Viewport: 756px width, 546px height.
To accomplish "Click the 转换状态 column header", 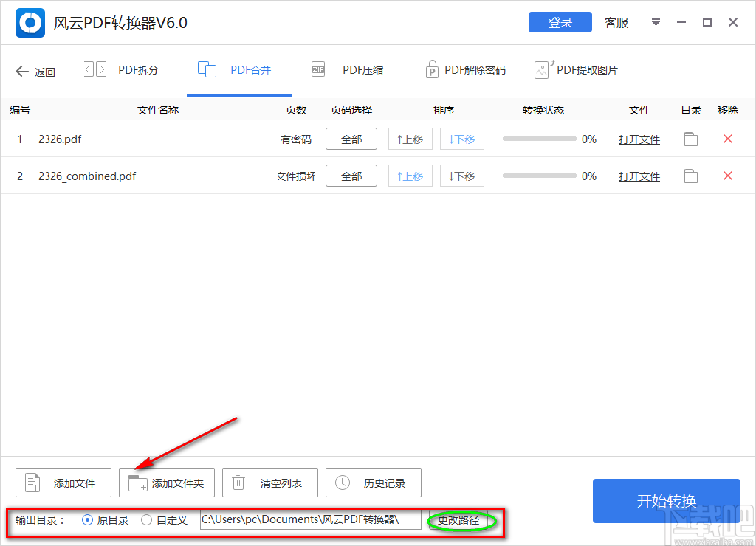I will pos(543,110).
